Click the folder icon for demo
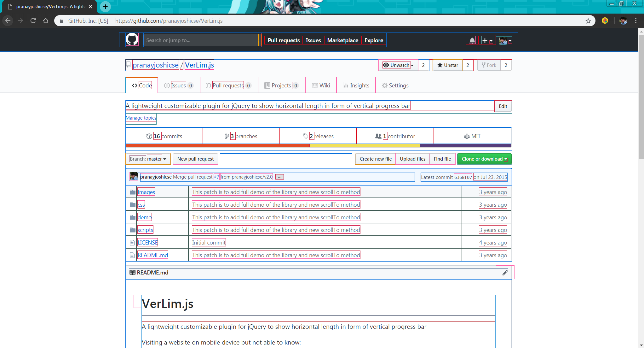Screen dimensions: 644x348 [133, 217]
